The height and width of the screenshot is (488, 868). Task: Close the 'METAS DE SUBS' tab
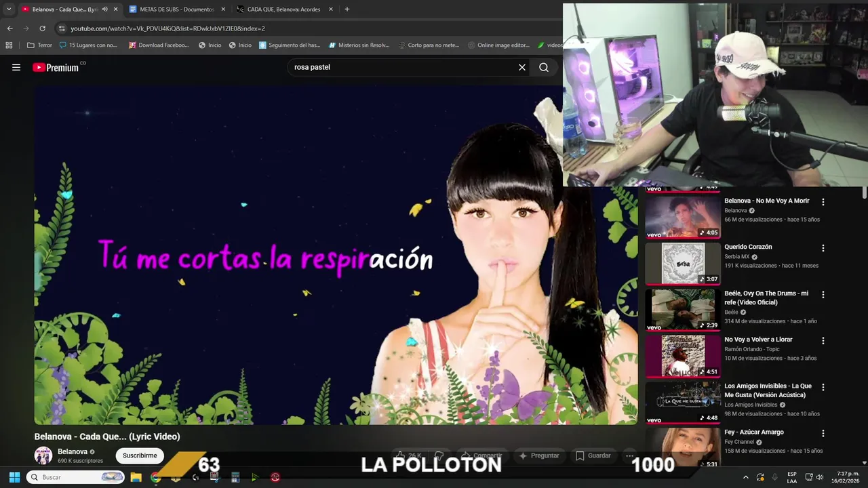[223, 9]
